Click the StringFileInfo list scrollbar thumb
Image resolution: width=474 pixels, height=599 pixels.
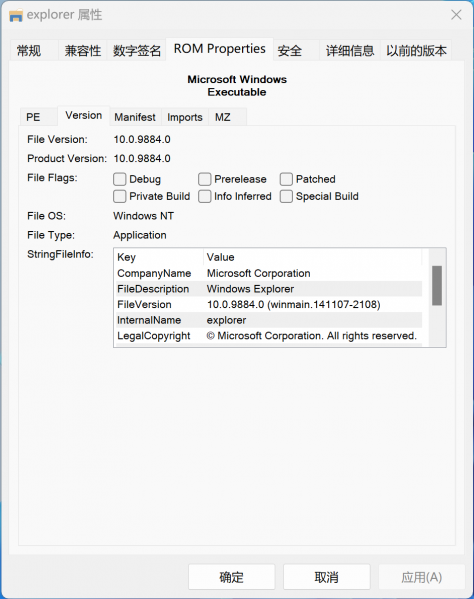pos(437,285)
